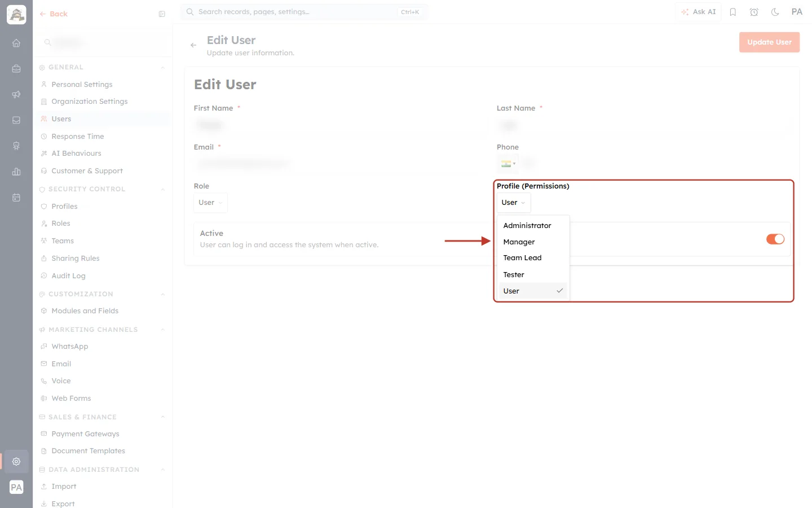Select Administrator profile option
The image size is (812, 508).
(x=533, y=226)
